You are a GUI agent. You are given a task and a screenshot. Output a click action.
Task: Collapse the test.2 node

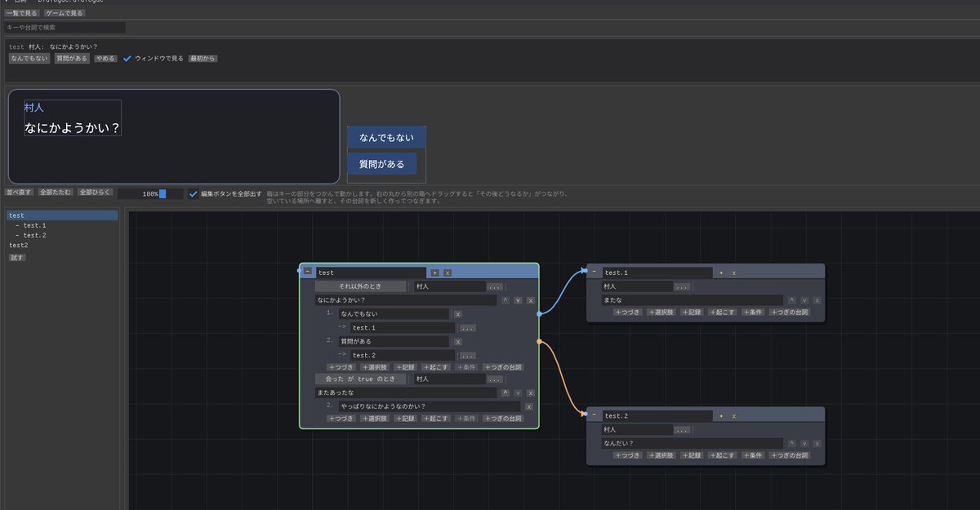coord(594,415)
